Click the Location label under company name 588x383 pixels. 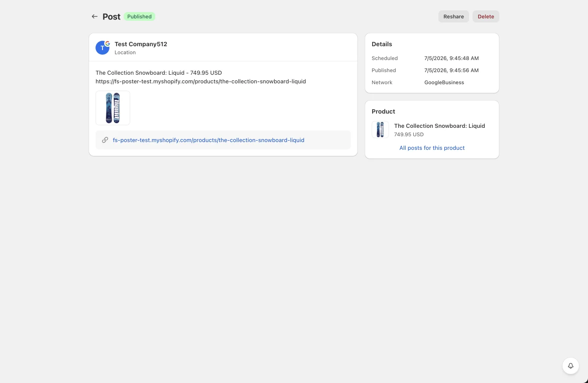[x=125, y=52]
